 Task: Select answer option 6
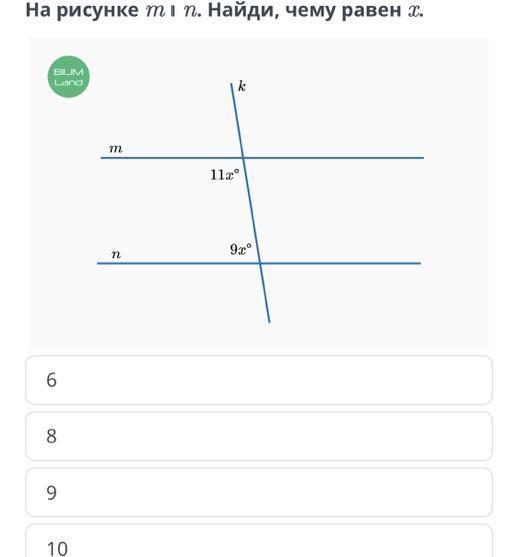click(259, 380)
